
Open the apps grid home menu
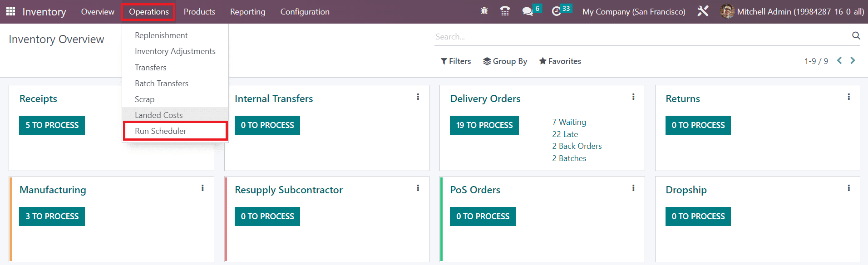click(10, 11)
